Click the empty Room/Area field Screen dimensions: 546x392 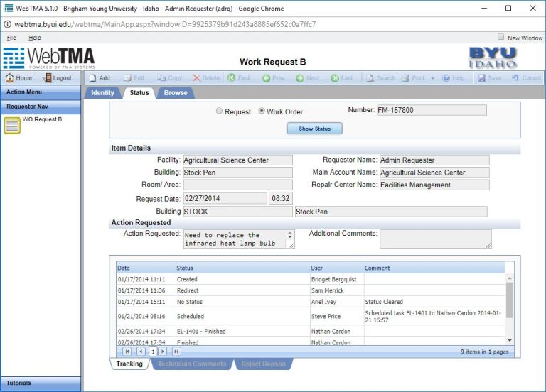pos(238,185)
